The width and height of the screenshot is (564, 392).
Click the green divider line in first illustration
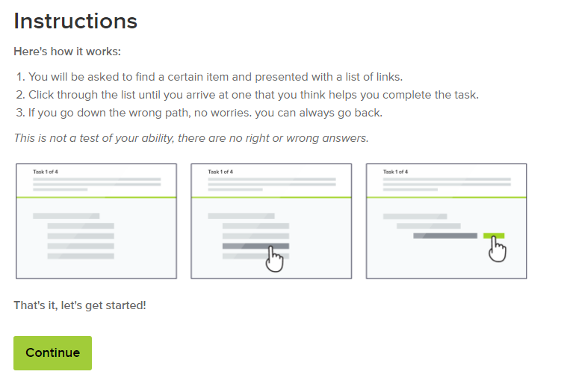pyautogui.click(x=96, y=196)
